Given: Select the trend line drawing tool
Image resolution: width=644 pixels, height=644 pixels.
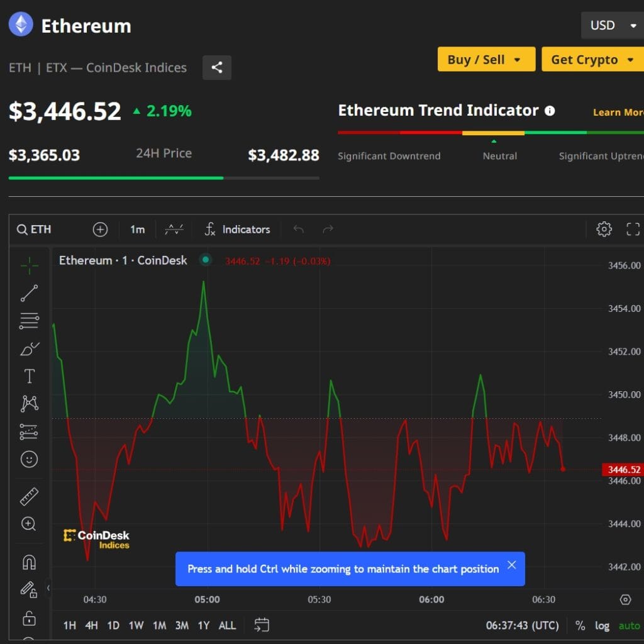Looking at the screenshot, I should [x=29, y=293].
